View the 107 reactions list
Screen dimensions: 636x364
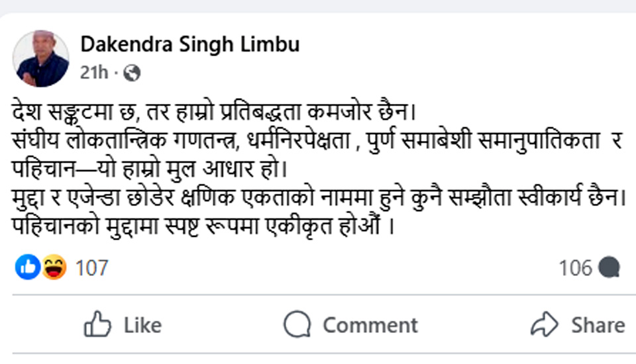click(91, 268)
